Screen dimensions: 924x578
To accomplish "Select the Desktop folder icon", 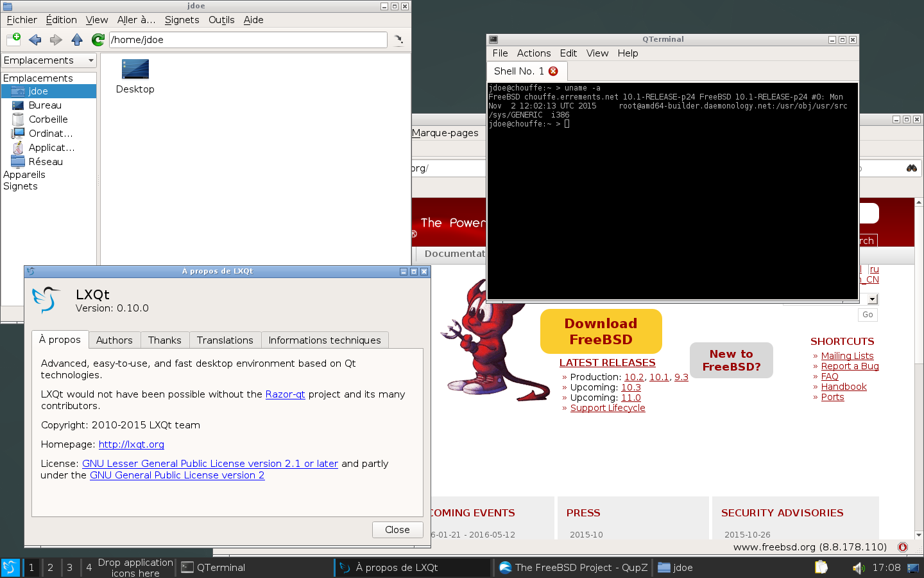I will click(135, 76).
